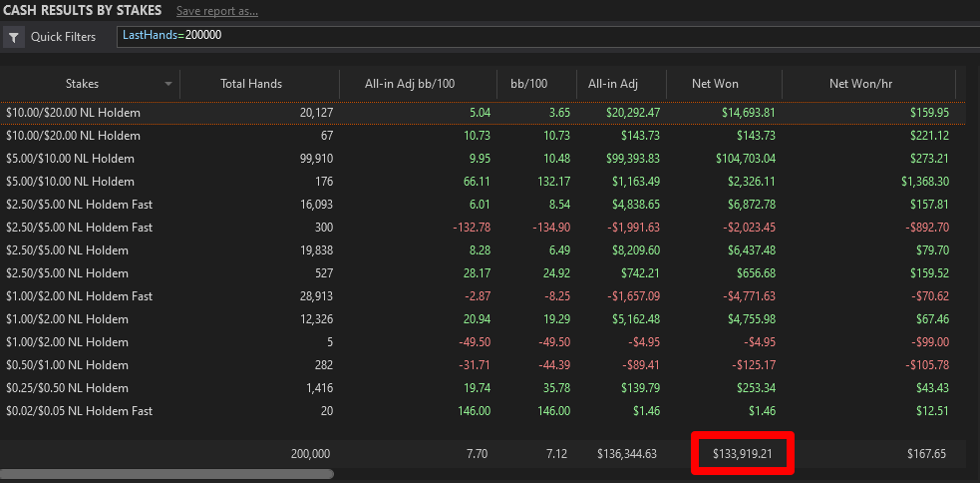Sort table by Net Won header
This screenshot has height=483, width=980.
715,84
